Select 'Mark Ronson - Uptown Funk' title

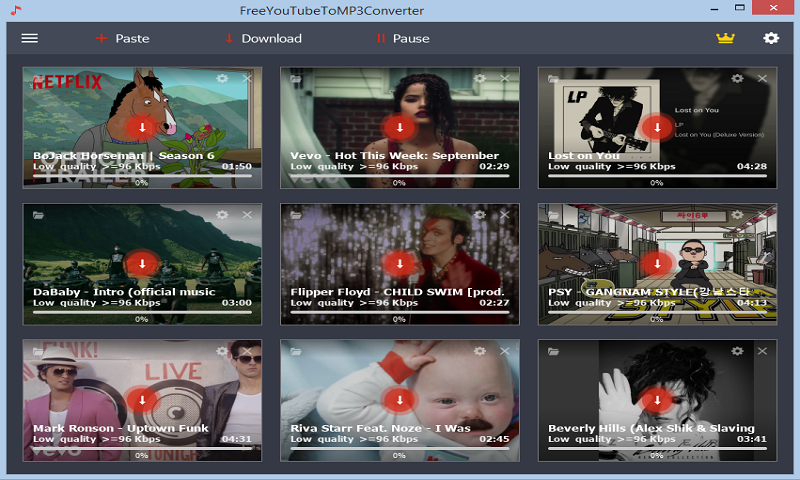121,428
